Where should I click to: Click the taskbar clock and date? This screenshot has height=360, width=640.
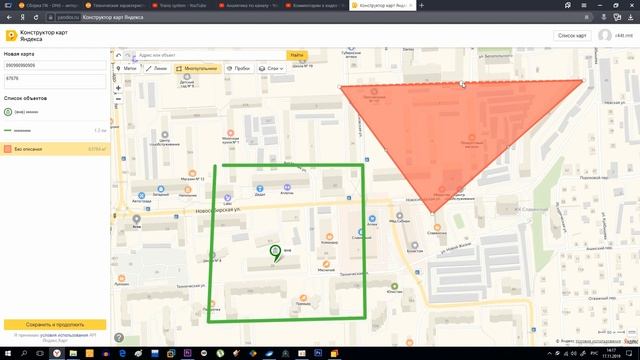(611, 353)
